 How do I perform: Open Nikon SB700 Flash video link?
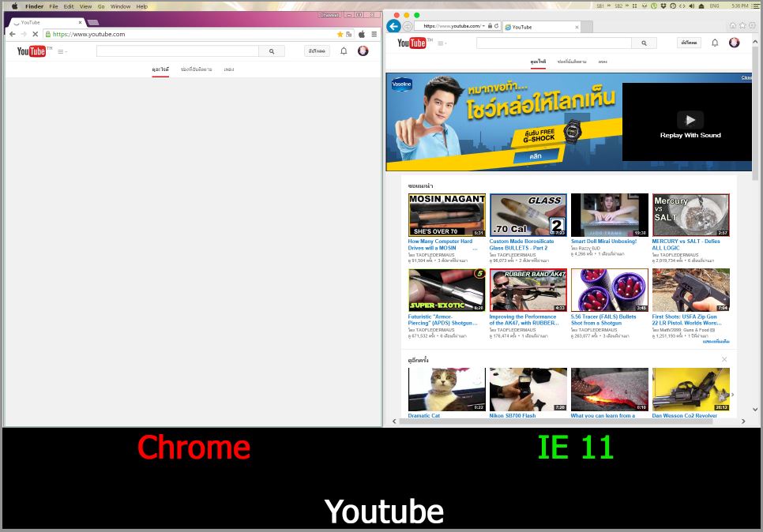[x=513, y=416]
